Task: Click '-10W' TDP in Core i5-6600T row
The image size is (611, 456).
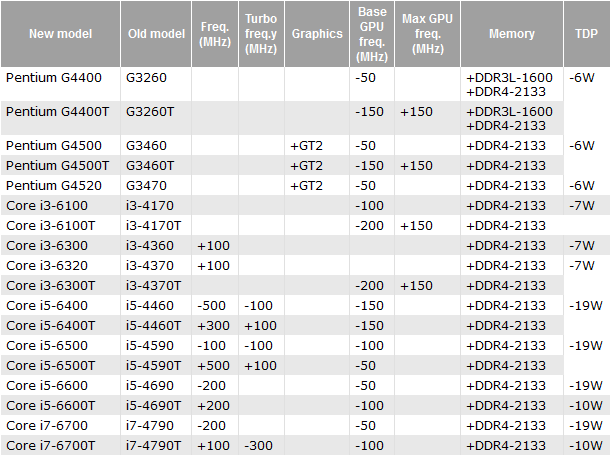Action: point(586,405)
